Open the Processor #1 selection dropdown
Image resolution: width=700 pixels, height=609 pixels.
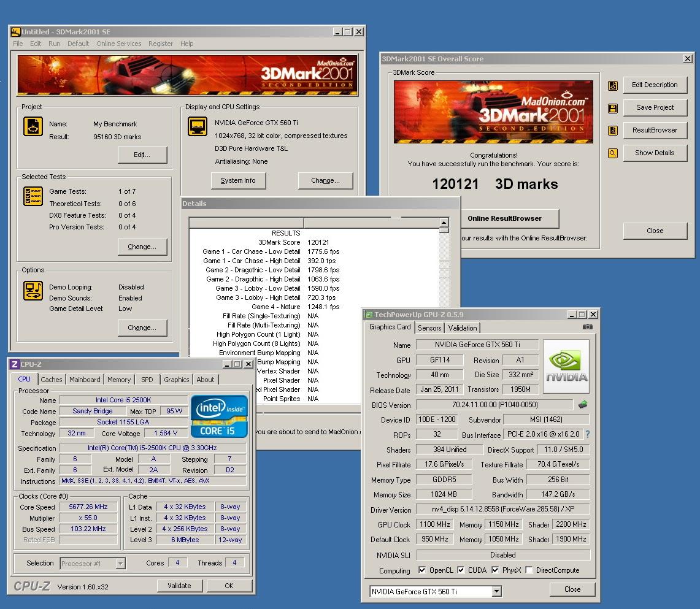(x=120, y=564)
